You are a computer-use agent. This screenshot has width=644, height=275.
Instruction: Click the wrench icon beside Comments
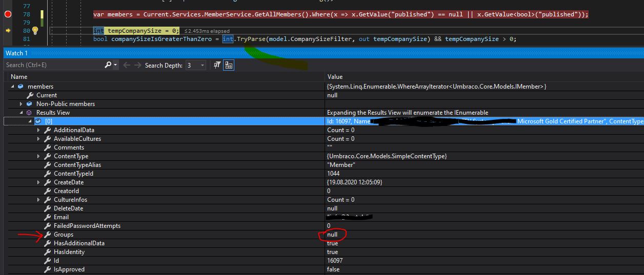(x=47, y=147)
